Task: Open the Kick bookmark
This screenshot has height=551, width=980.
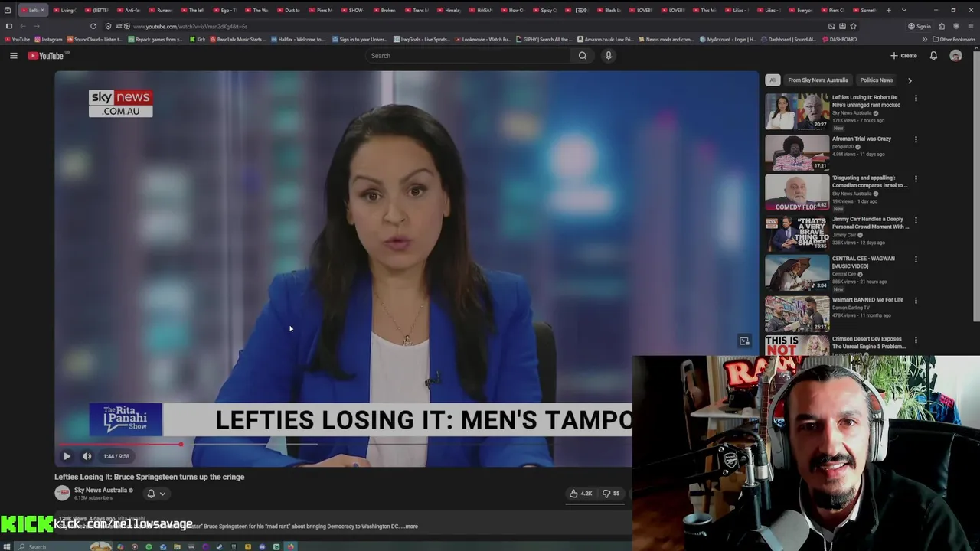Action: (x=198, y=39)
